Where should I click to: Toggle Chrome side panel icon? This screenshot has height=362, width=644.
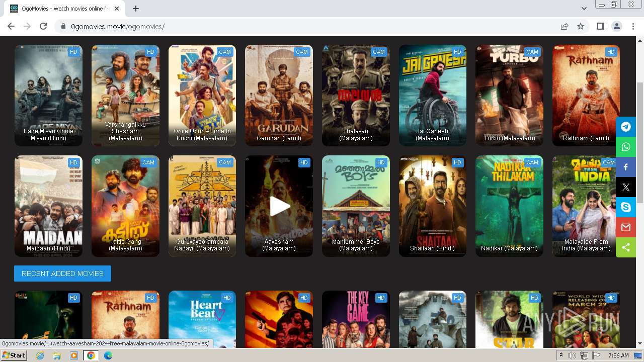point(600,26)
